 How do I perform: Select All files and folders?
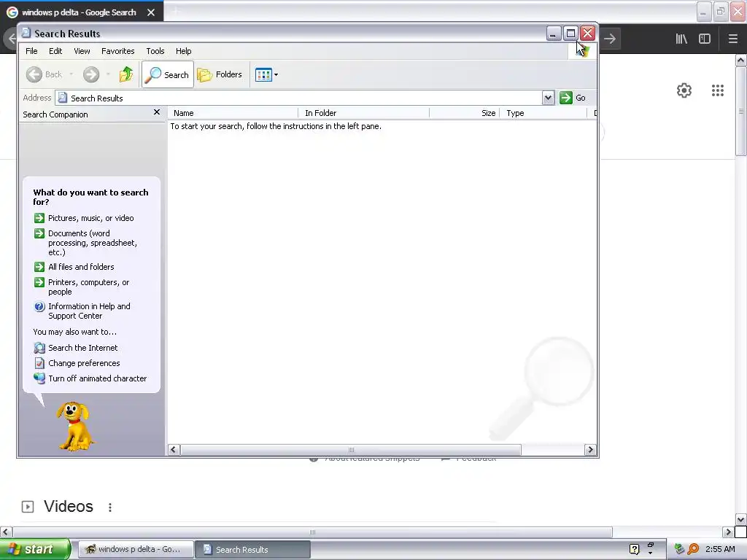[74, 267]
